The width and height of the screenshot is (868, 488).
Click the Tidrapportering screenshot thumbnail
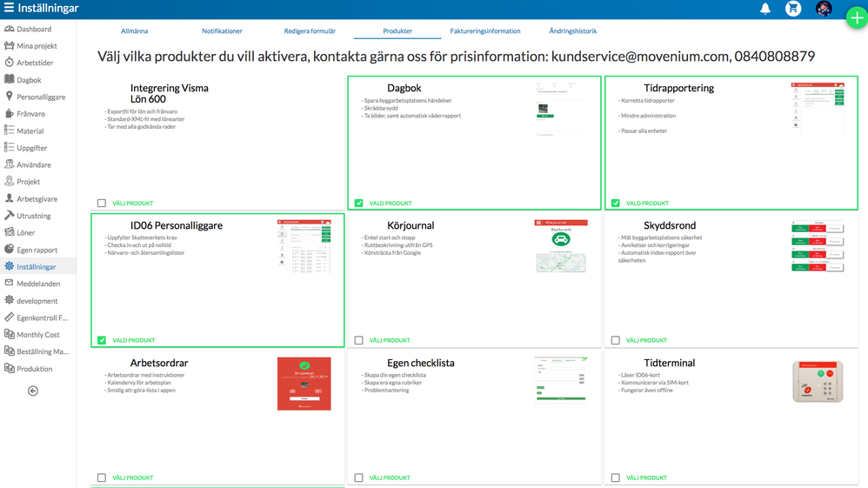818,109
